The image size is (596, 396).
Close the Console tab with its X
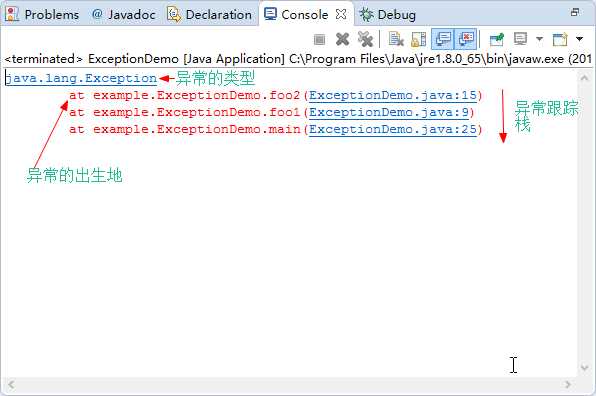pos(341,14)
